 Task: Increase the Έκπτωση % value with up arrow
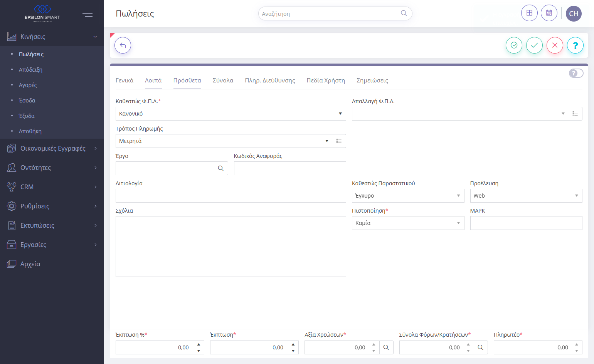199,344
